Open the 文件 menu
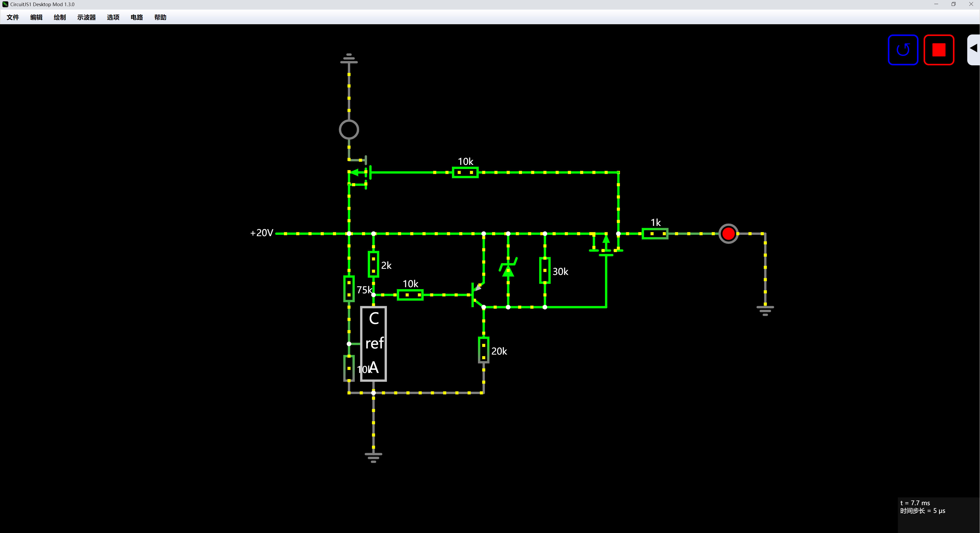The width and height of the screenshot is (980, 533). (x=13, y=18)
